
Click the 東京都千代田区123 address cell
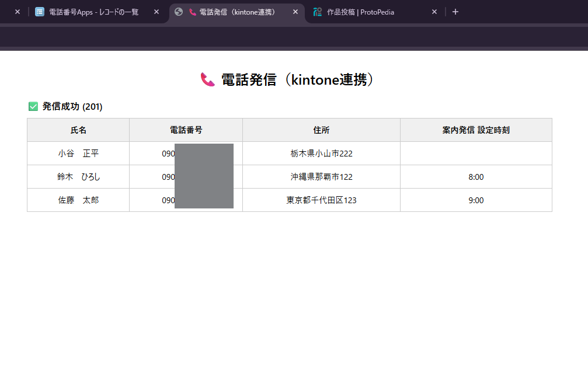coord(321,200)
